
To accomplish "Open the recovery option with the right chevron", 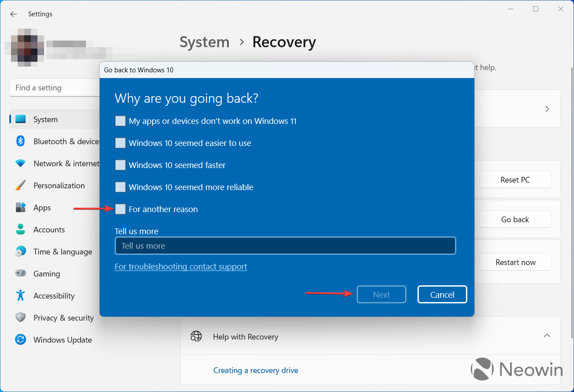I will tap(547, 109).
